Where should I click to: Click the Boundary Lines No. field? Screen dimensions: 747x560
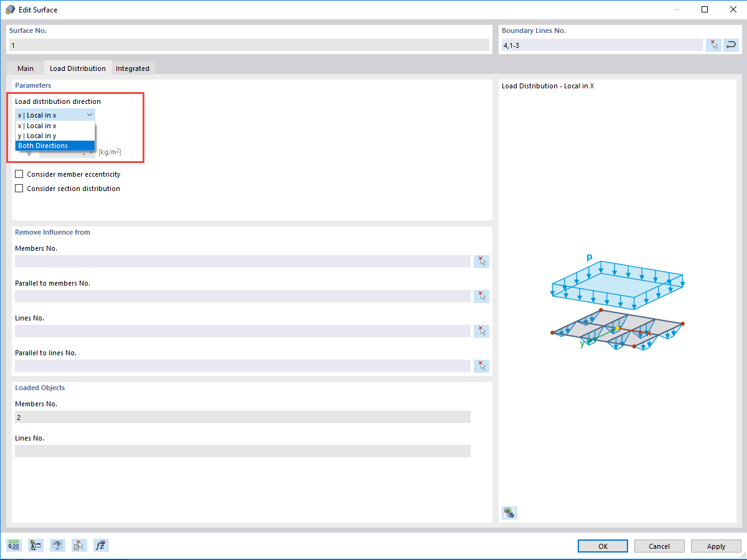[x=602, y=45]
